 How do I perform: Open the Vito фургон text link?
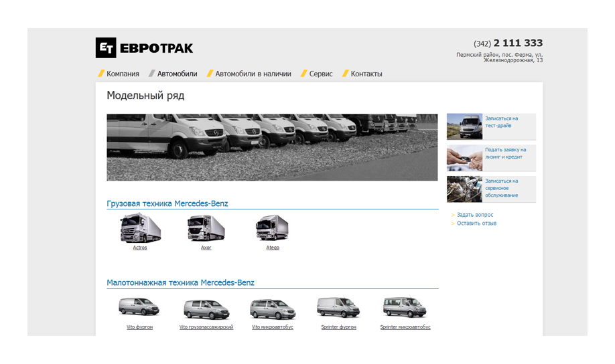pos(139,327)
